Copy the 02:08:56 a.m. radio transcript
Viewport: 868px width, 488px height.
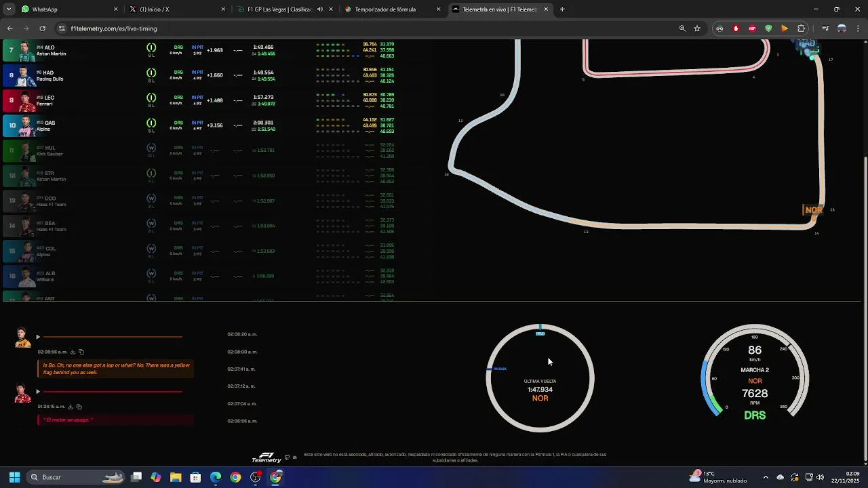pyautogui.click(x=81, y=352)
